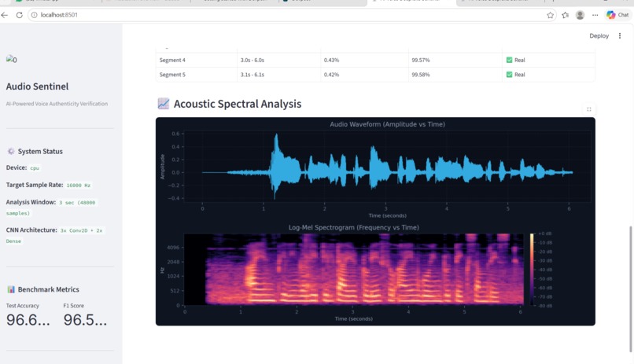Click the 'cpu' device value
The height and width of the screenshot is (364, 634).
(x=35, y=168)
